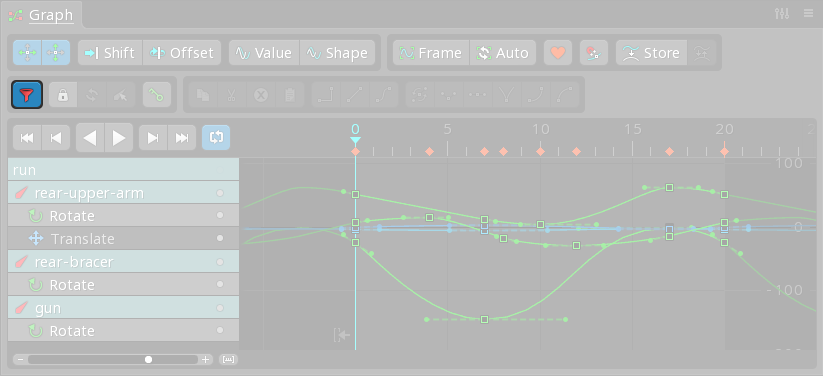Screen dimensions: 823x376
Task: Select the gun bone row
Action: 123,308
